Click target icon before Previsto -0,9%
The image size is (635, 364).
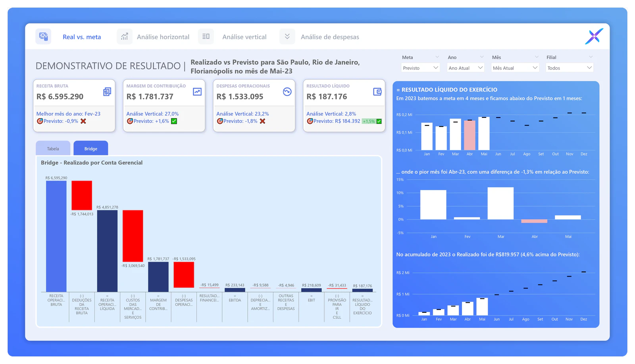(x=40, y=121)
